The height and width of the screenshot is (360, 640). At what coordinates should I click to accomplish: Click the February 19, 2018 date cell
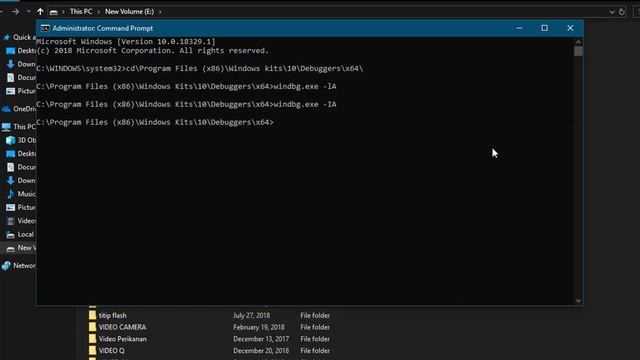[x=259, y=327]
